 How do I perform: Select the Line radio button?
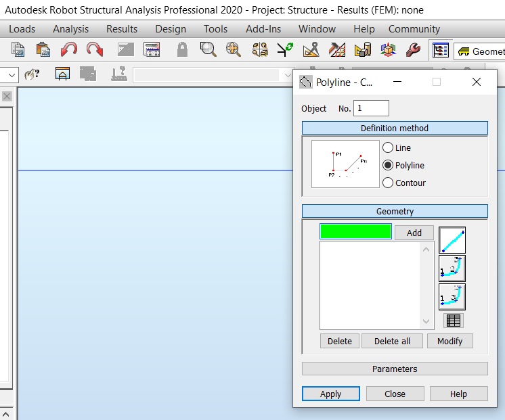[388, 147]
